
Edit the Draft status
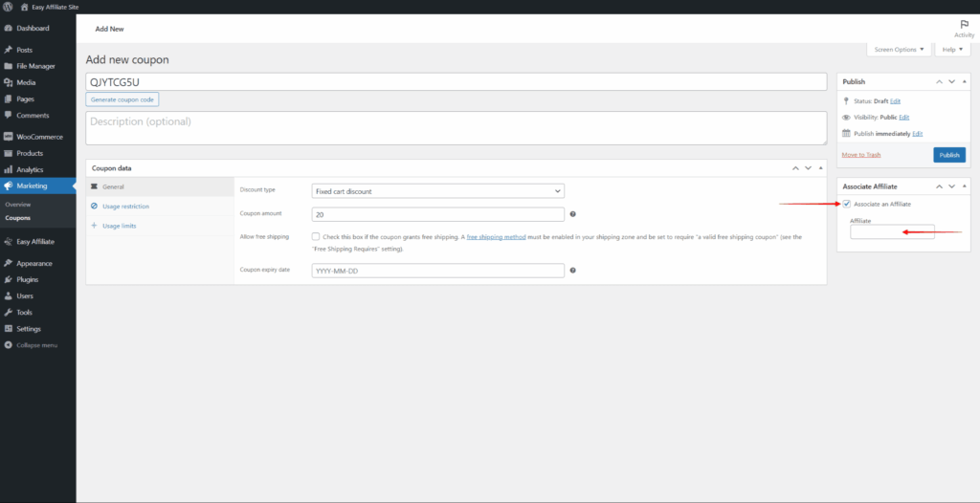(x=895, y=101)
